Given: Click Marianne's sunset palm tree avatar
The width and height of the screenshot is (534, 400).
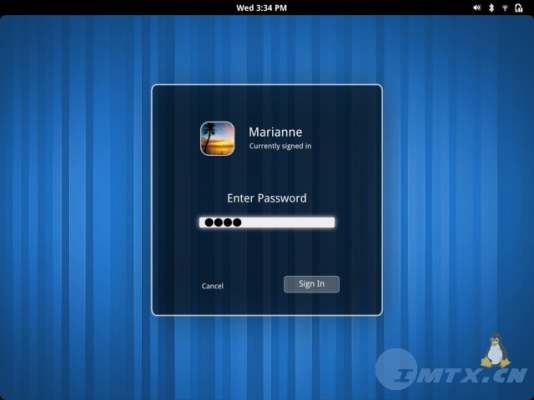Looking at the screenshot, I should pos(217,138).
